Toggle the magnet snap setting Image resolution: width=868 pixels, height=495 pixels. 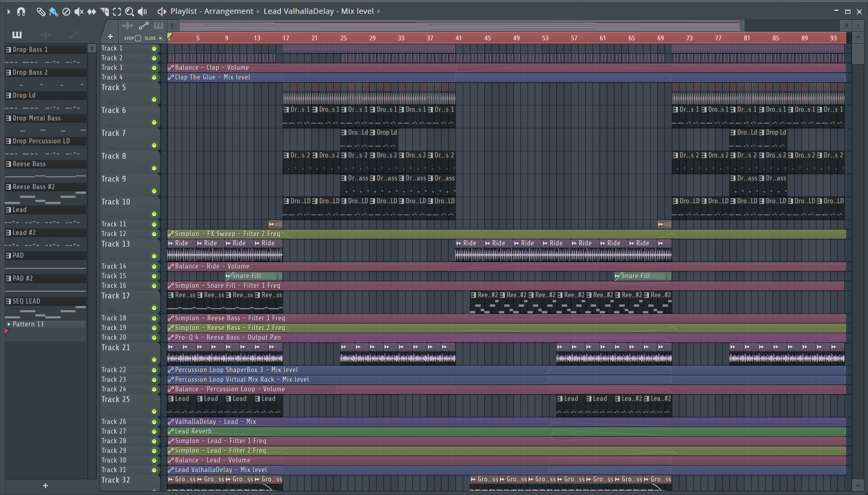click(21, 11)
